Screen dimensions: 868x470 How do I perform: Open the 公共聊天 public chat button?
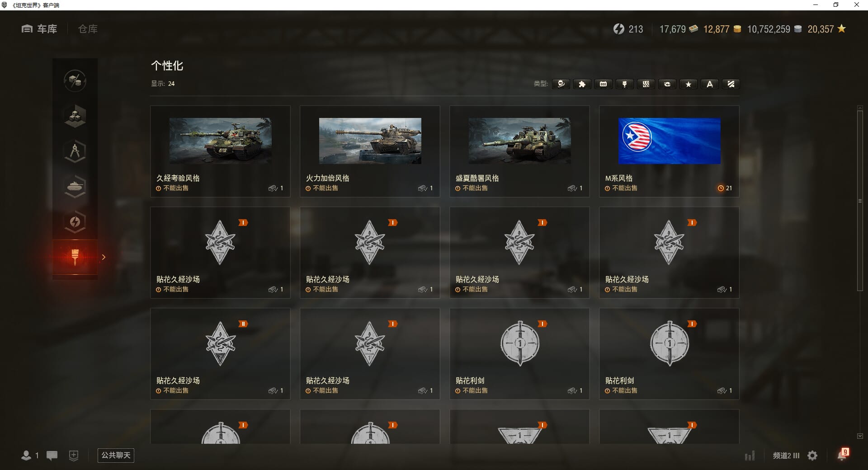pos(116,455)
